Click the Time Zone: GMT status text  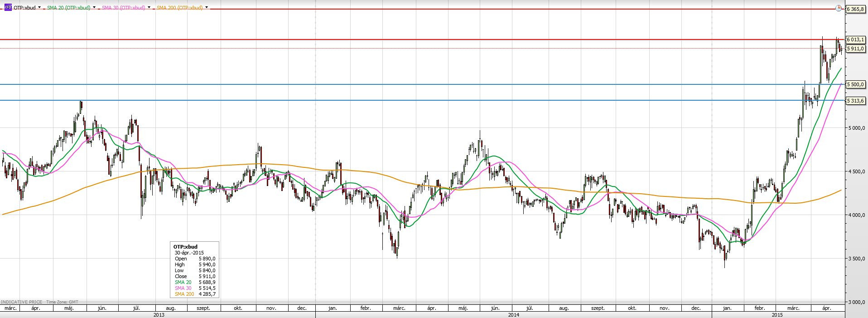[x=62, y=302]
